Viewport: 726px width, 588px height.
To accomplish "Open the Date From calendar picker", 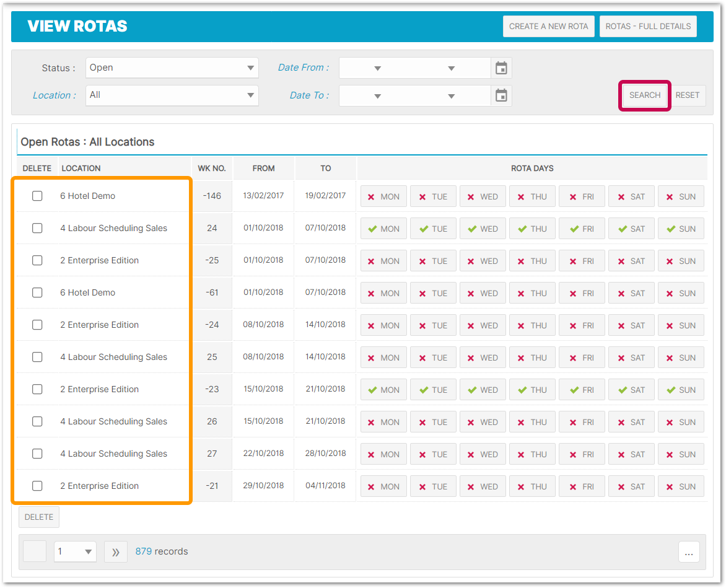I will (501, 68).
